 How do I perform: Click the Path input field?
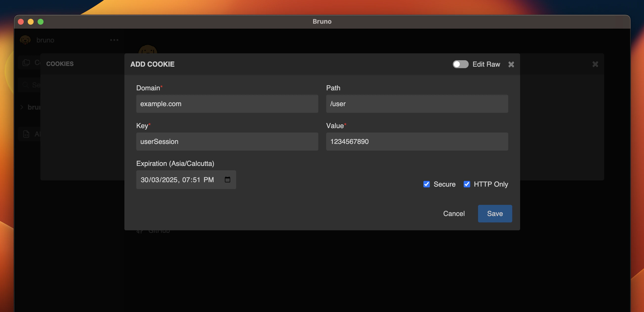(417, 104)
